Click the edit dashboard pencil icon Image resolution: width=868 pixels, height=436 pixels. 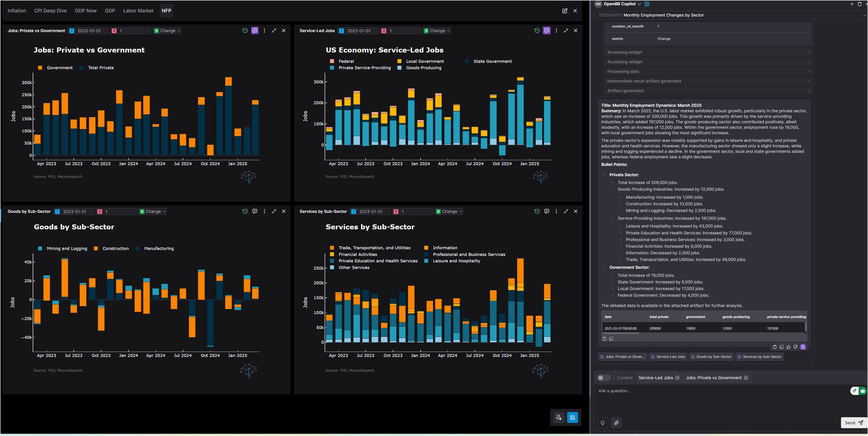[x=565, y=11]
